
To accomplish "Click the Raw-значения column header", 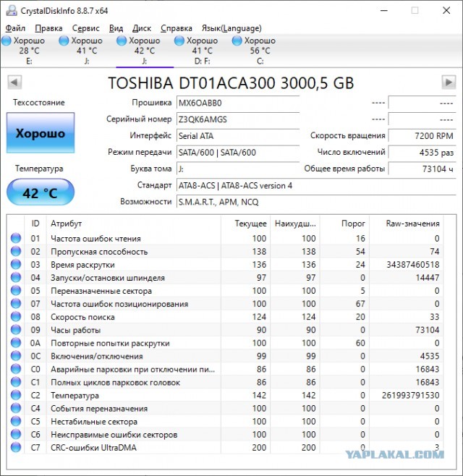I will pyautogui.click(x=407, y=224).
